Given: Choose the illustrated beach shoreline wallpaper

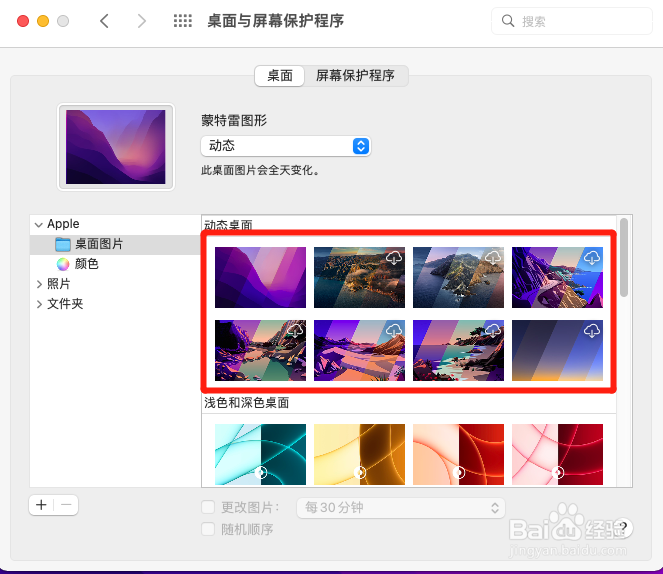Looking at the screenshot, I should pyautogui.click(x=458, y=350).
